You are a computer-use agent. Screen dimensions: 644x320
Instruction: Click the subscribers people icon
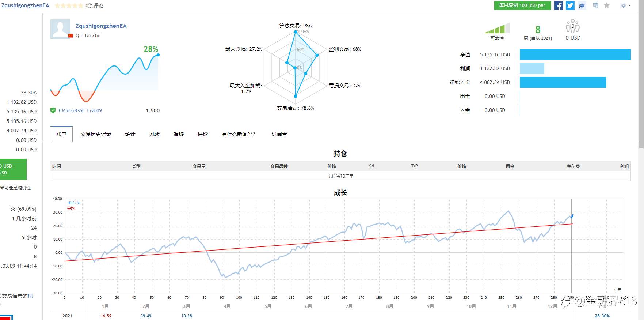point(573,26)
